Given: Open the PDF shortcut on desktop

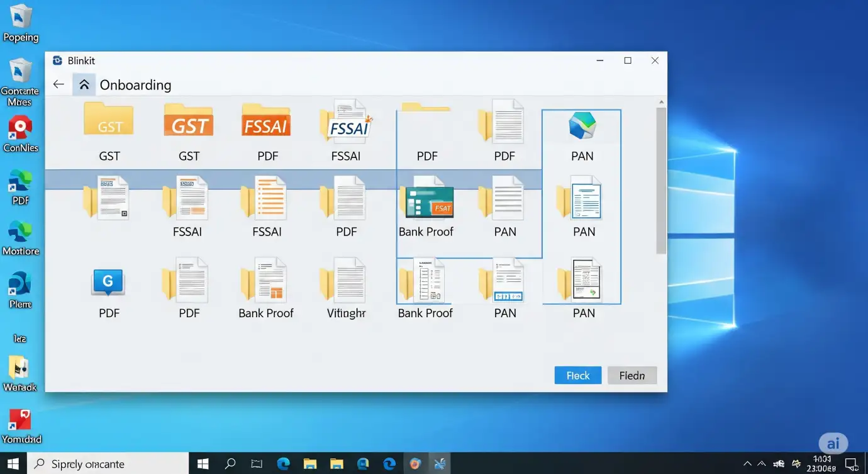Looking at the screenshot, I should point(21,181).
